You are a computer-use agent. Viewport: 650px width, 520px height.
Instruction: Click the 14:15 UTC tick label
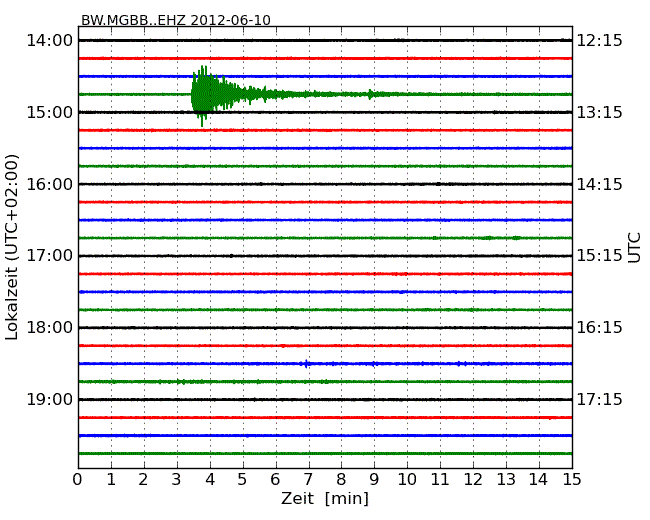click(x=600, y=184)
